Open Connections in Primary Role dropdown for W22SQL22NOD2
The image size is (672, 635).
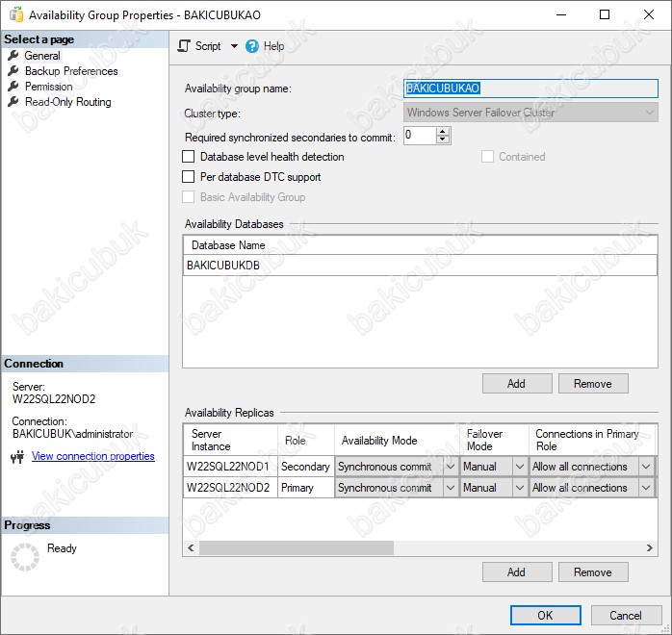[646, 488]
